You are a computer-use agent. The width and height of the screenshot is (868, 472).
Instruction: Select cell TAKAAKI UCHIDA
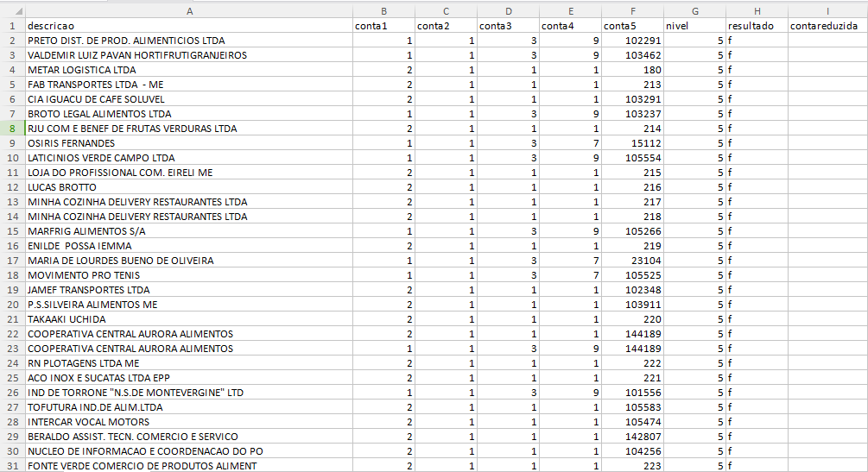[x=189, y=319]
